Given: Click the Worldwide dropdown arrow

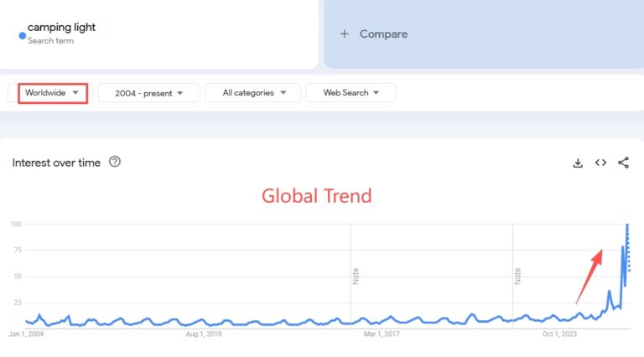Looking at the screenshot, I should point(75,93).
